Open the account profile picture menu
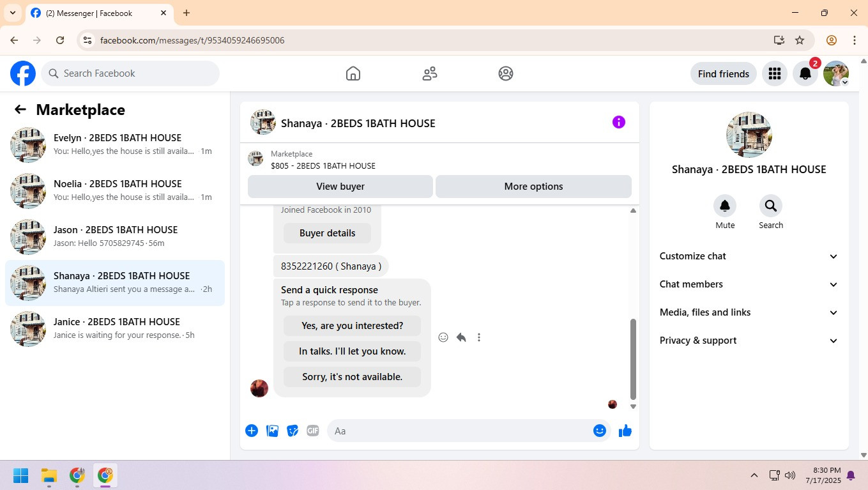This screenshot has width=868, height=490. pos(836,73)
